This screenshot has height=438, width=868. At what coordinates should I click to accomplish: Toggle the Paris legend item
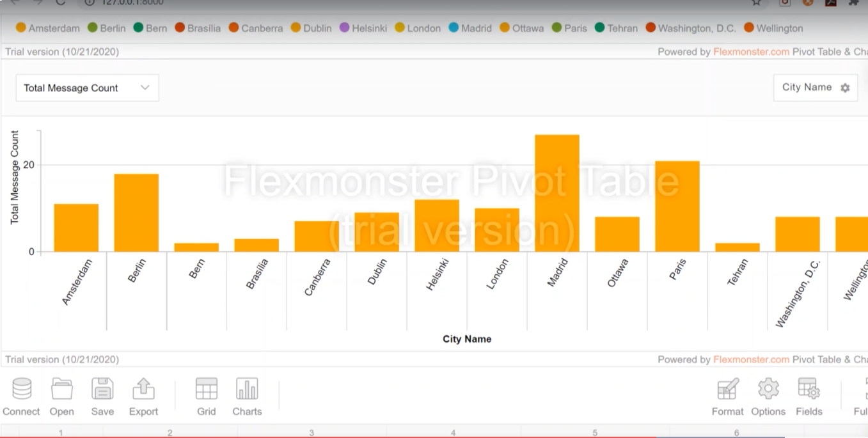click(x=569, y=28)
